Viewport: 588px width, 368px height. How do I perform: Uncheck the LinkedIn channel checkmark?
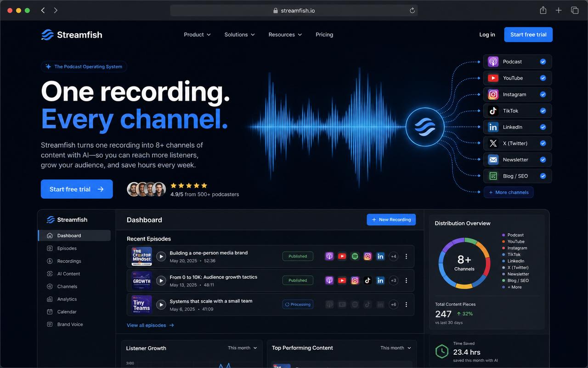[x=543, y=127]
